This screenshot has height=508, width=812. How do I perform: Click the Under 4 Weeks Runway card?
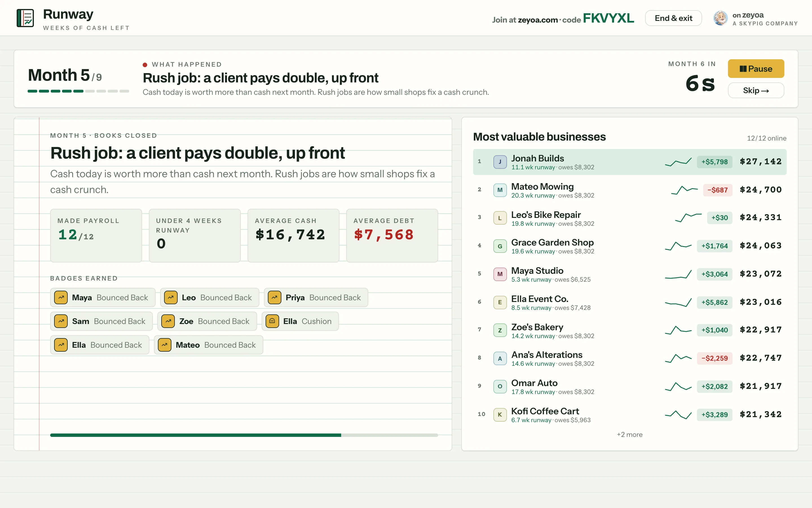coord(195,236)
